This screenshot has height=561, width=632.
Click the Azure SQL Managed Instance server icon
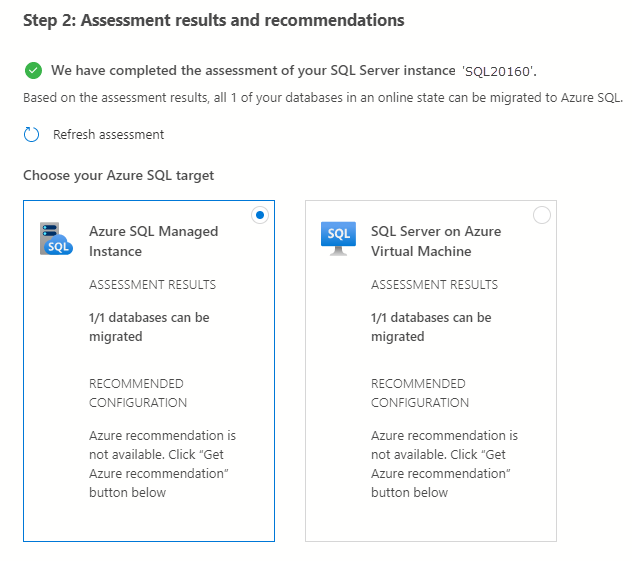[x=56, y=239]
